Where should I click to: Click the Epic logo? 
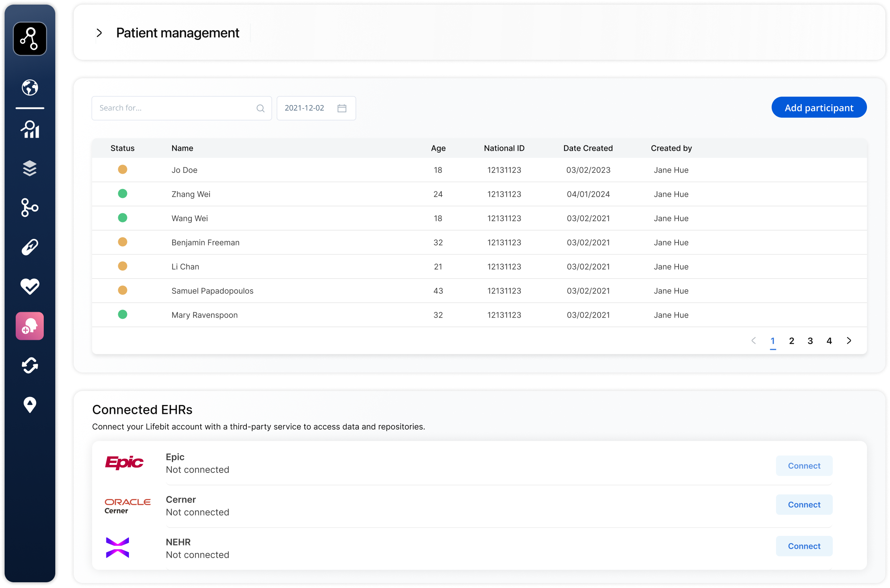pos(124,463)
